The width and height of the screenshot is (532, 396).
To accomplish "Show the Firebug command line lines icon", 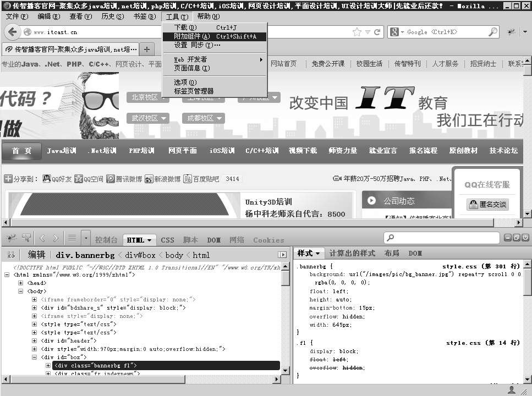I will (72, 238).
